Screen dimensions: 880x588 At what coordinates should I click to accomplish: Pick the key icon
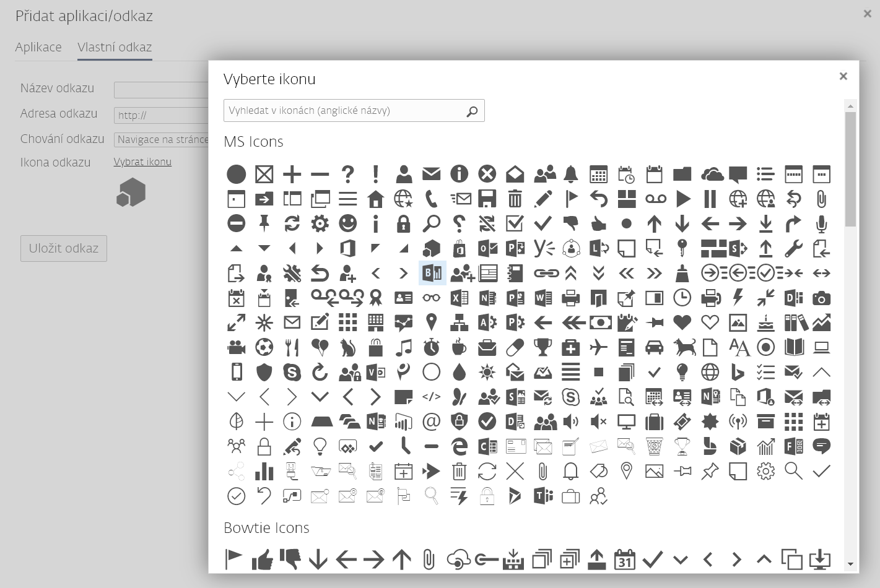[682, 248]
